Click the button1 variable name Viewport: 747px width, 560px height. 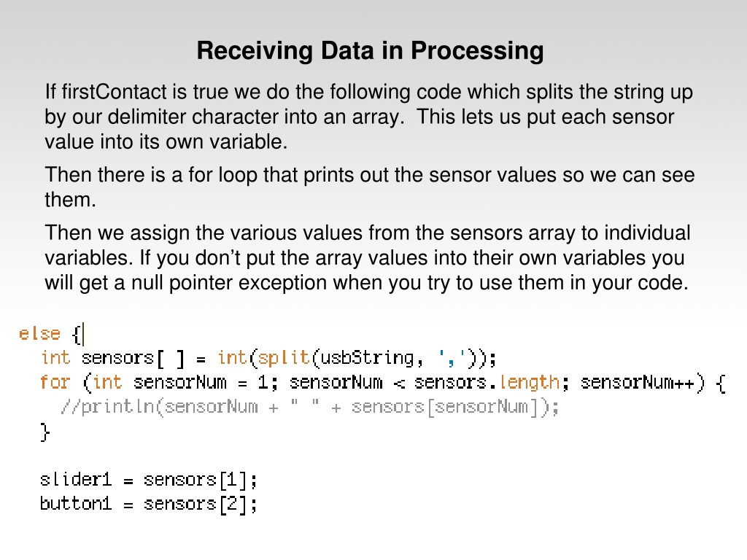click(76, 503)
